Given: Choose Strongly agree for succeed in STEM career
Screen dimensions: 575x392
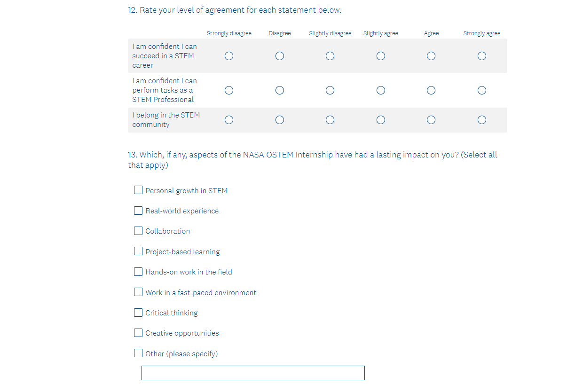Looking at the screenshot, I should pyautogui.click(x=482, y=56).
